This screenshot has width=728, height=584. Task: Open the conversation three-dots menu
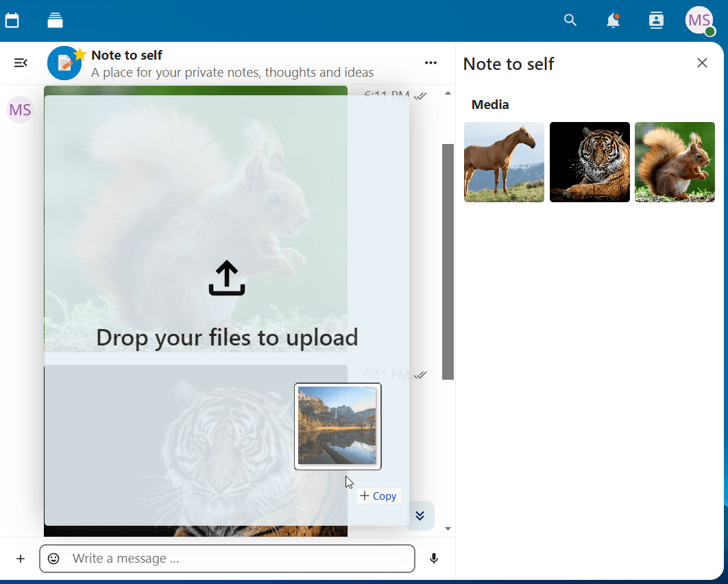(x=430, y=63)
